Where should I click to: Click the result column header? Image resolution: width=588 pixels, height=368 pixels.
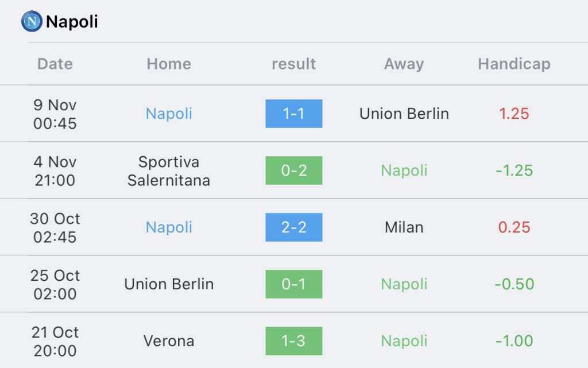tap(293, 64)
